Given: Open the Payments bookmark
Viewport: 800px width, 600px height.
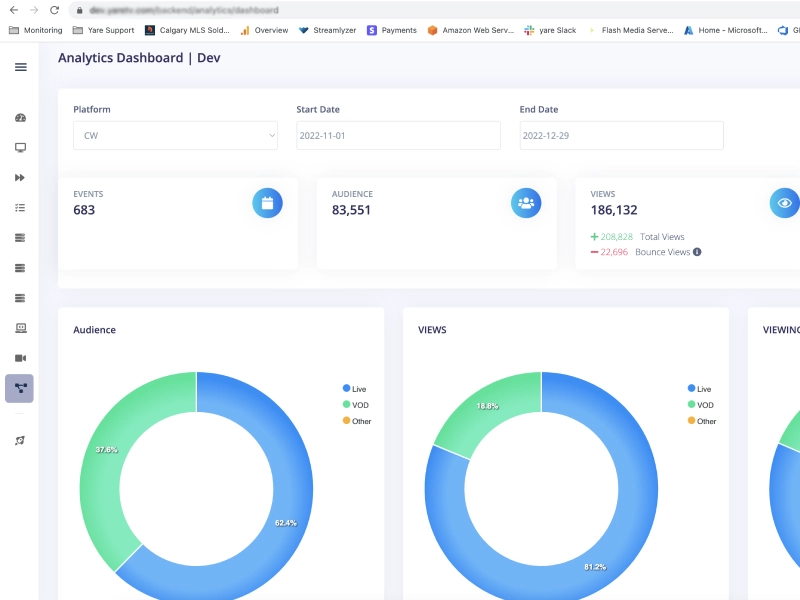Looking at the screenshot, I should click(x=392, y=30).
